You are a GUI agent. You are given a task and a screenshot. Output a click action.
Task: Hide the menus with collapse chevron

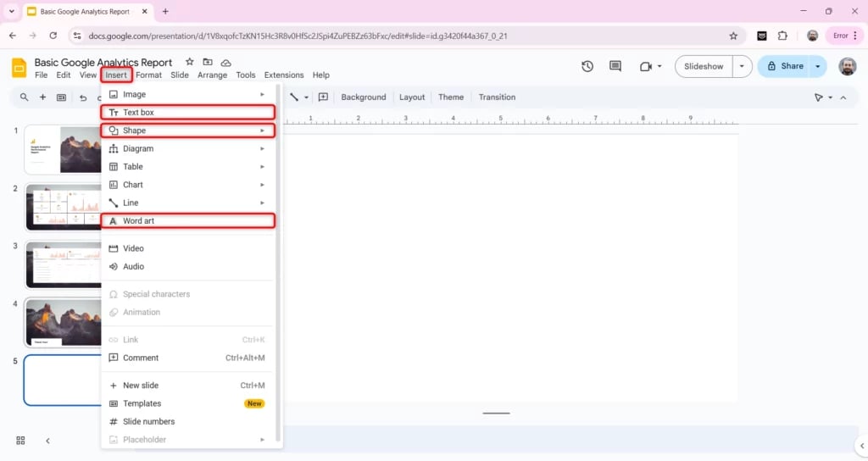[x=843, y=97]
